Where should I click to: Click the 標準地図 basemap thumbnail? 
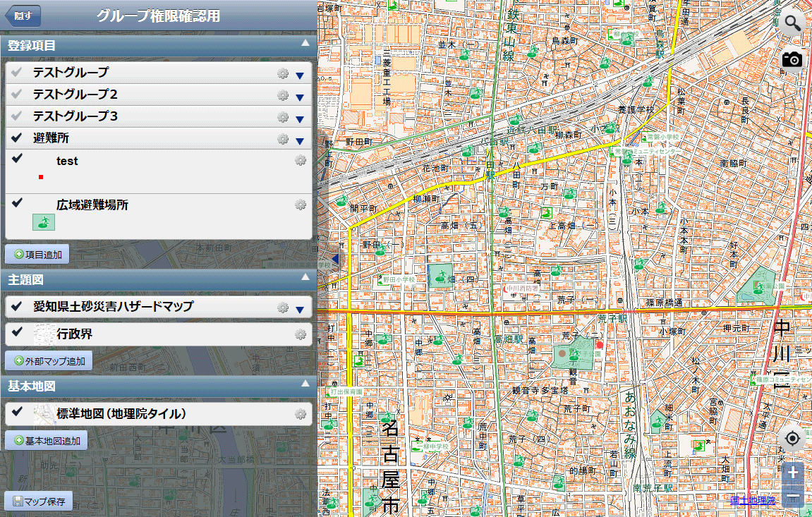click(x=44, y=414)
